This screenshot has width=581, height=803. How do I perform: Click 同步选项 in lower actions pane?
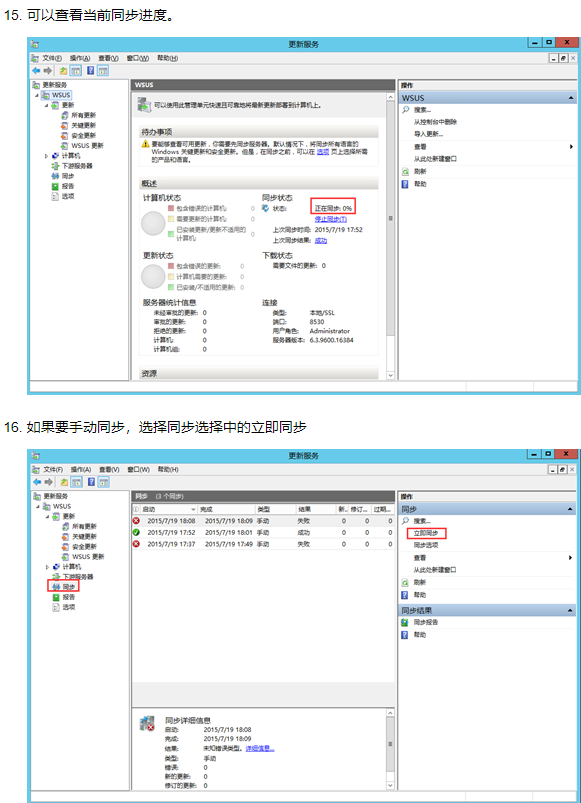point(426,545)
